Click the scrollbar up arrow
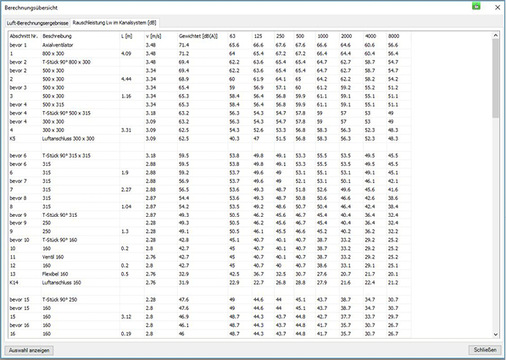This screenshot has height=360, width=506. (x=495, y=35)
